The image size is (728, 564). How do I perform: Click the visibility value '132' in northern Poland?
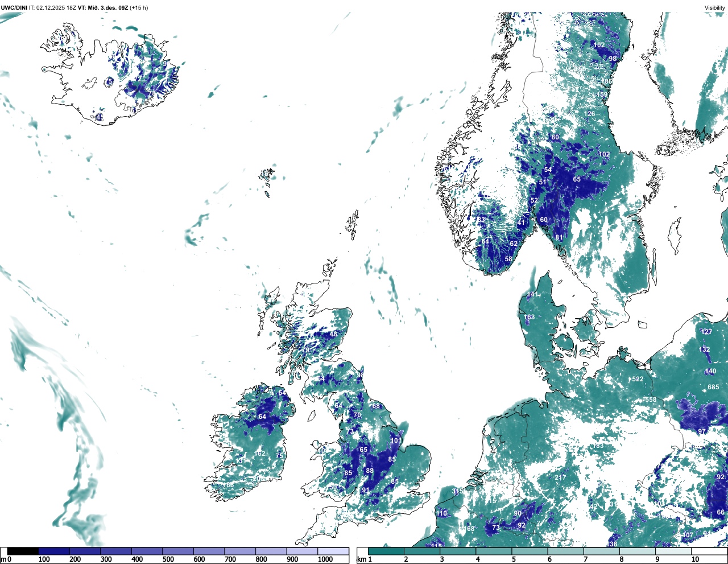[705, 349]
